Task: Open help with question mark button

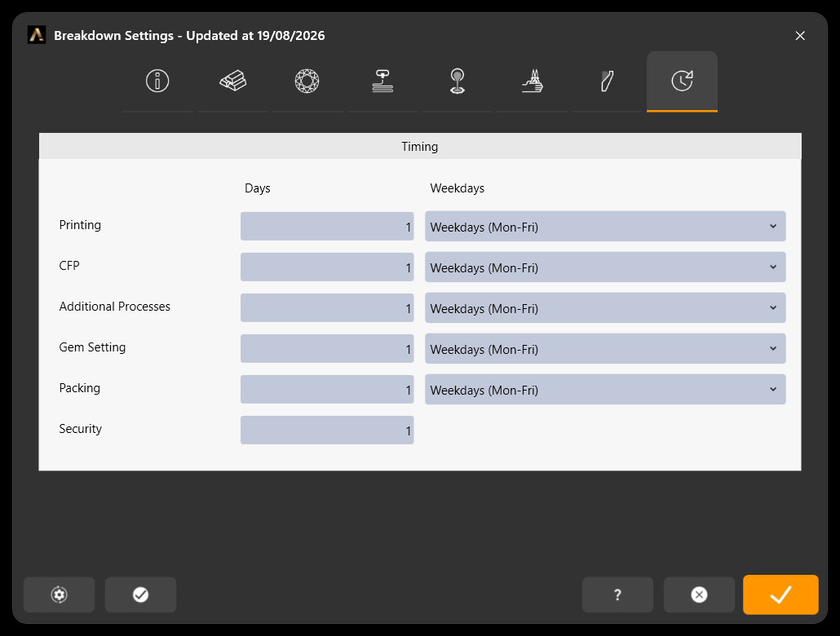Action: (x=617, y=594)
